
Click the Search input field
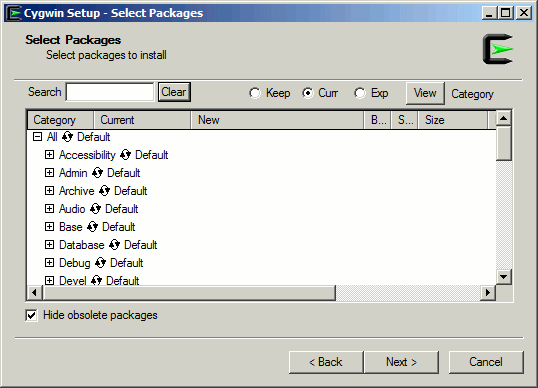click(x=110, y=92)
